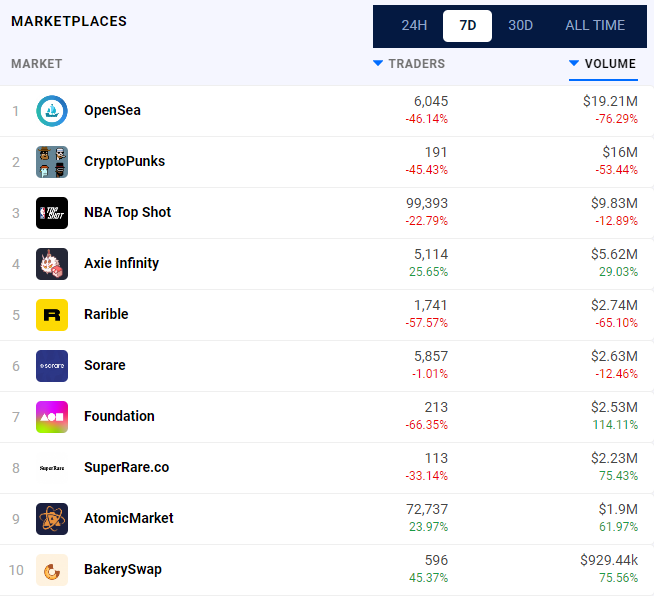Screen dimensions: 654x596
Task: Click SuperRare.co's $2.23M volume value
Action: [614, 458]
